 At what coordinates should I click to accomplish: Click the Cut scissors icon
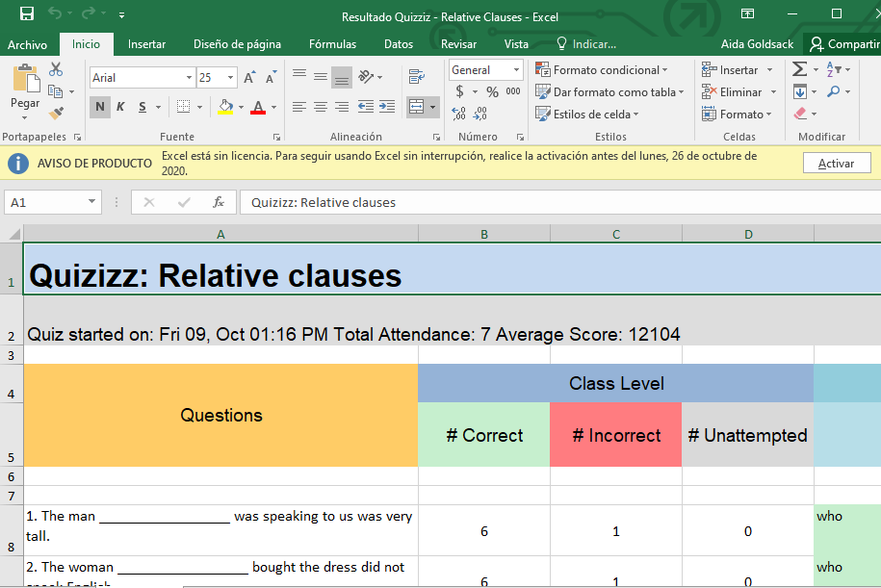pyautogui.click(x=56, y=69)
